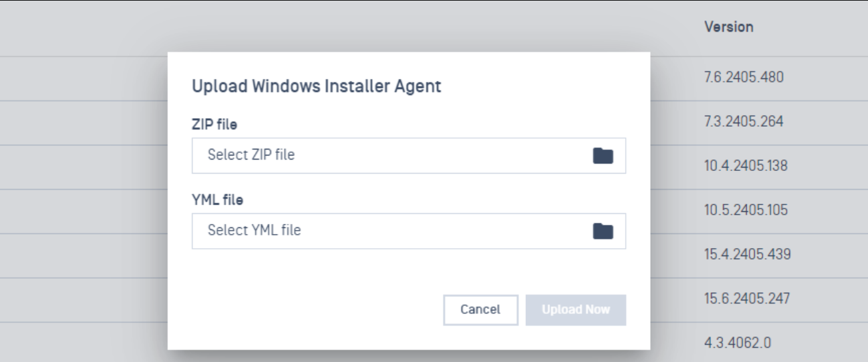Click the folder icon for YML file

(603, 231)
